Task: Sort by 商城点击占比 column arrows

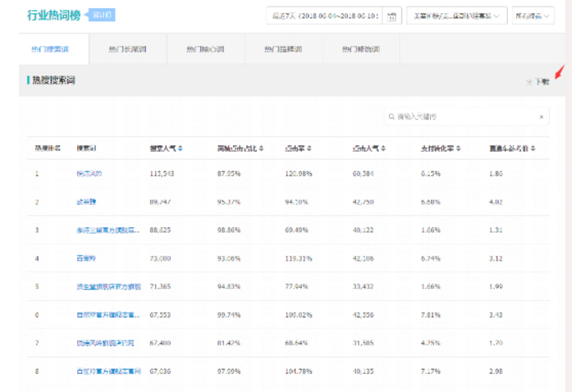Action: 262,148
